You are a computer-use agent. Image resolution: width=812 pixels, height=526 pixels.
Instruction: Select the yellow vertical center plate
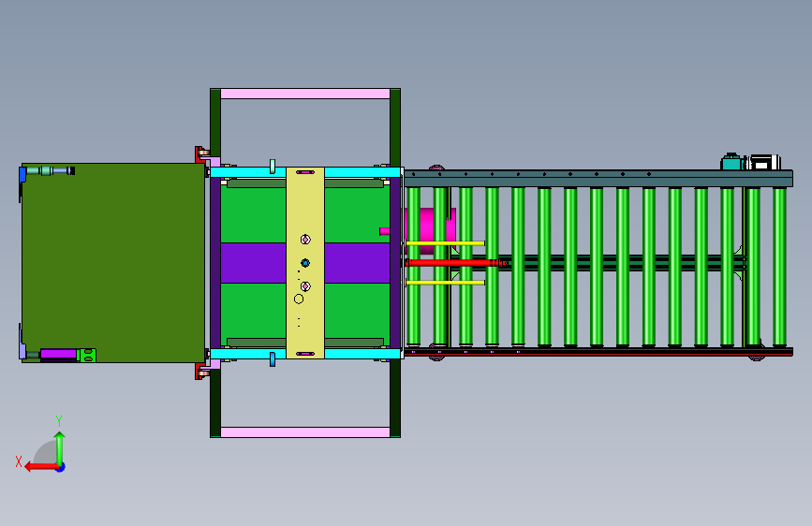tap(305, 262)
